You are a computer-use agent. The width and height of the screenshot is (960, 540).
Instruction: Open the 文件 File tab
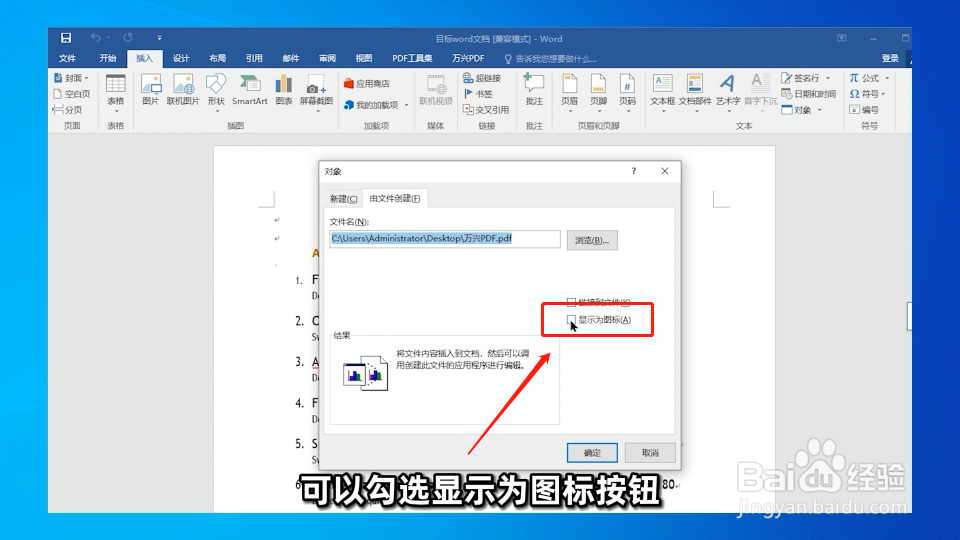[x=67, y=58]
